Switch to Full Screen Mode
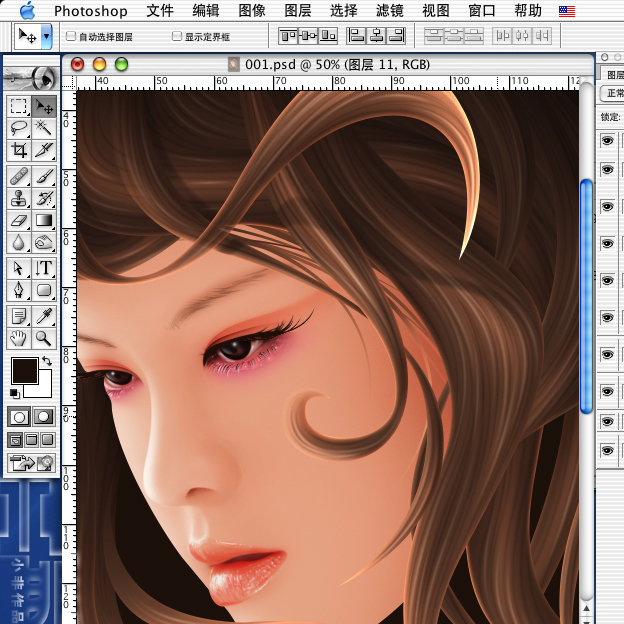This screenshot has width=624, height=624. (x=47, y=440)
